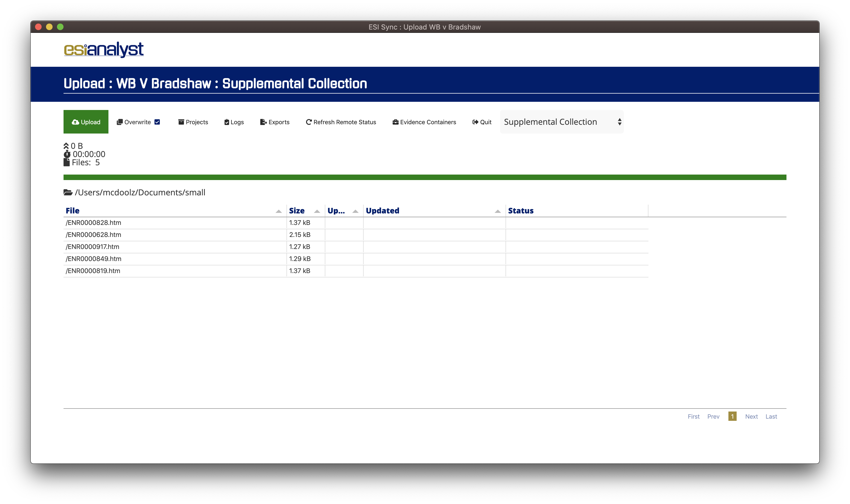850x504 pixels.
Task: Open the Projects page
Action: coord(193,122)
